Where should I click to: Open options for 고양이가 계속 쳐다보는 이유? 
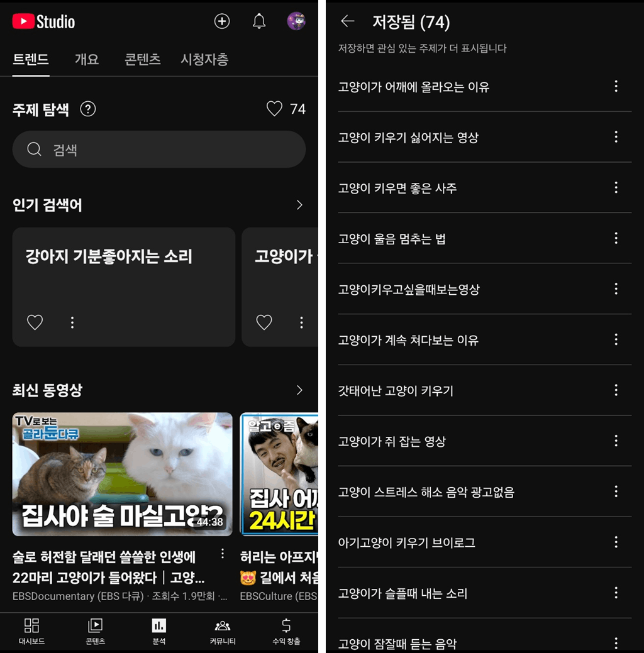[616, 339]
